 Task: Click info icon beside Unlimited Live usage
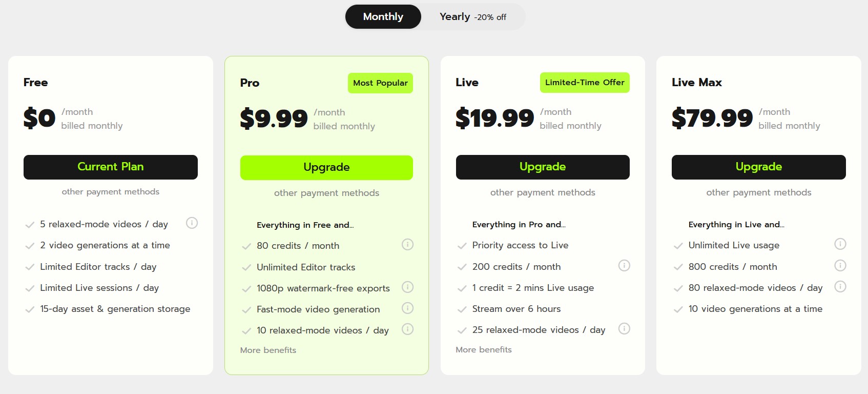click(840, 244)
